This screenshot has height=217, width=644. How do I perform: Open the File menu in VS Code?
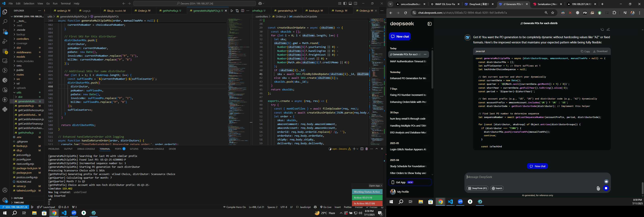(11, 3)
